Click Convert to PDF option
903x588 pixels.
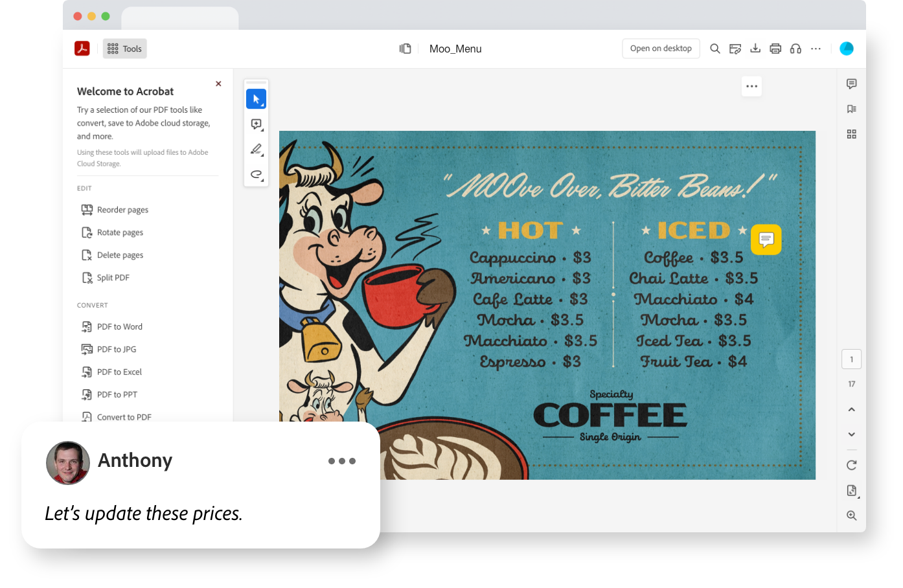[117, 417]
